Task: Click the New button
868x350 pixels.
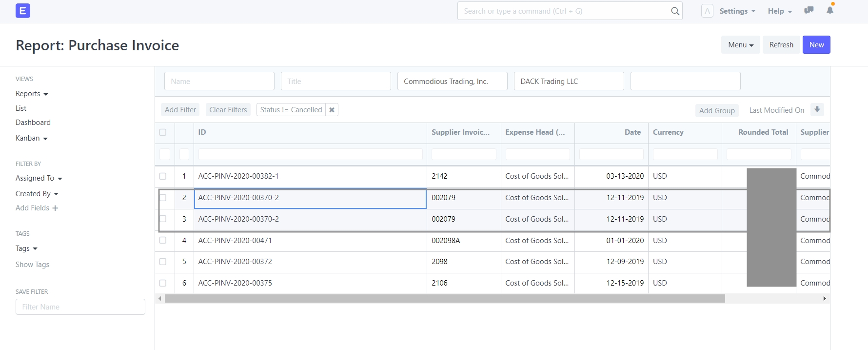Action: click(816, 45)
